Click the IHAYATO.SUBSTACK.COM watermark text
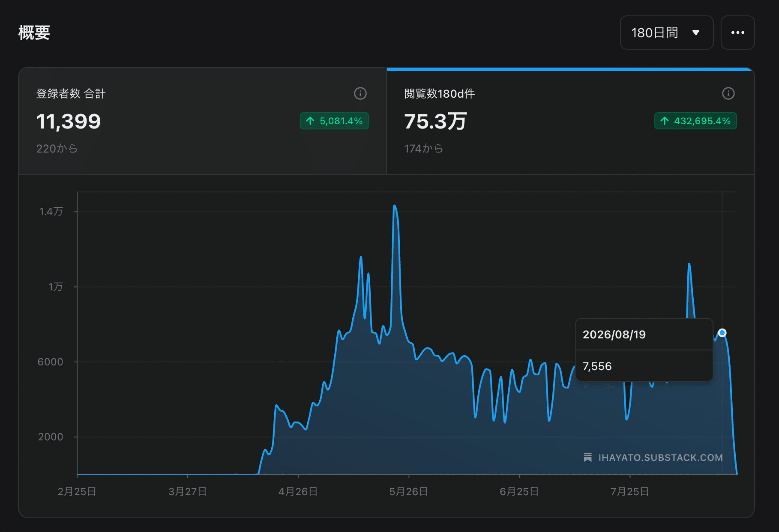779x532 pixels. point(660,457)
